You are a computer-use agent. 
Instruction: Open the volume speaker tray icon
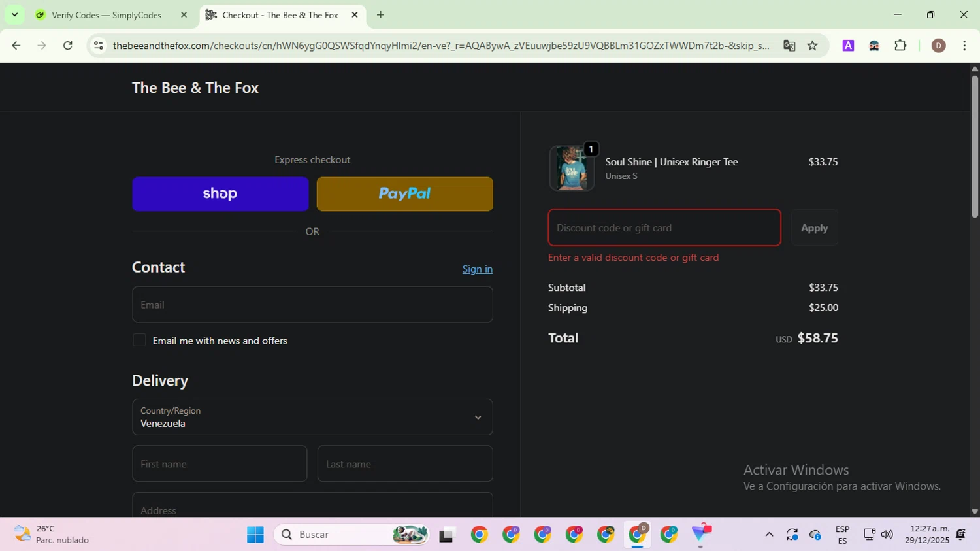887,535
